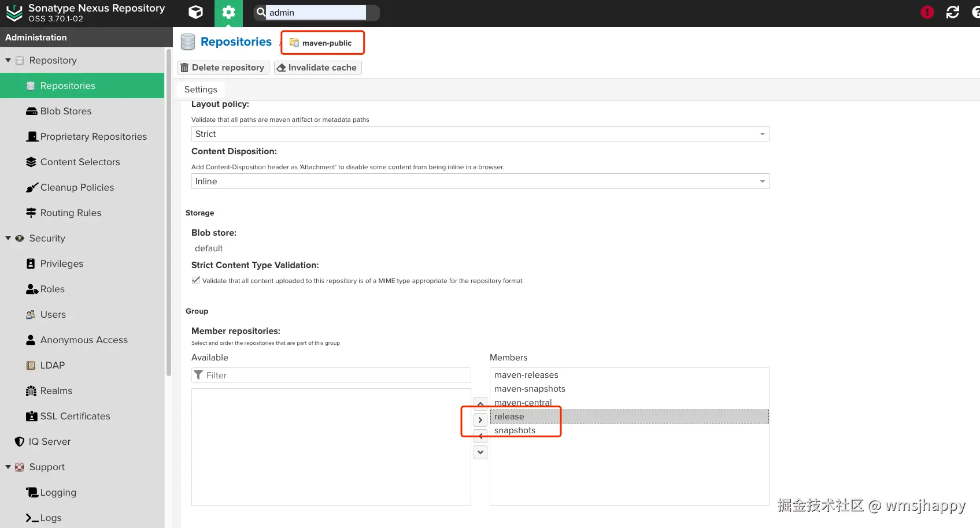Screen dimensions: 980x528
Task: Open Blob Stores in the sidebar
Action: (x=82, y=111)
